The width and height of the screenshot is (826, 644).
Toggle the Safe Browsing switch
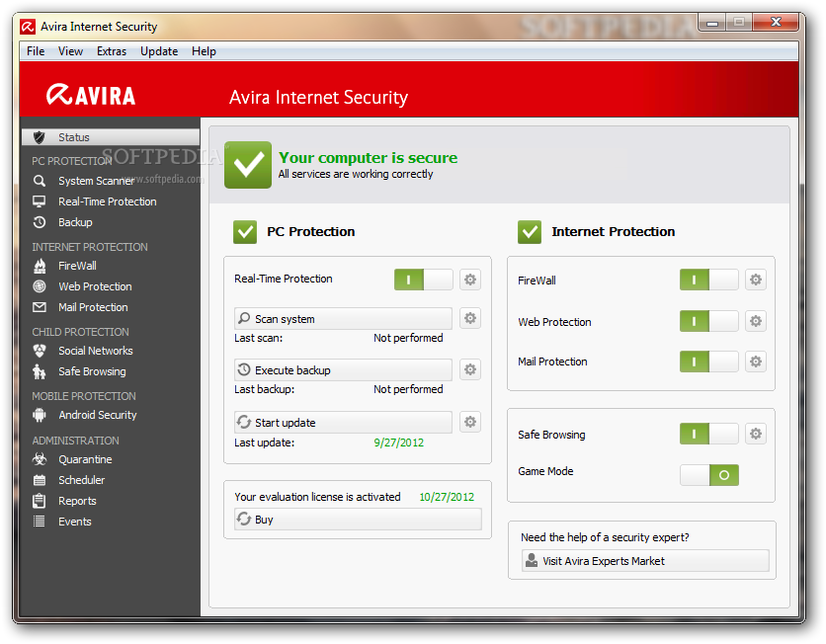click(x=708, y=434)
